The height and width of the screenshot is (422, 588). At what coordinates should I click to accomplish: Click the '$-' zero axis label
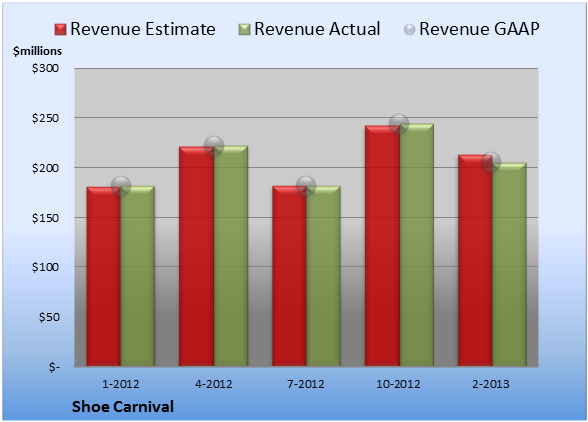pyautogui.click(x=54, y=367)
